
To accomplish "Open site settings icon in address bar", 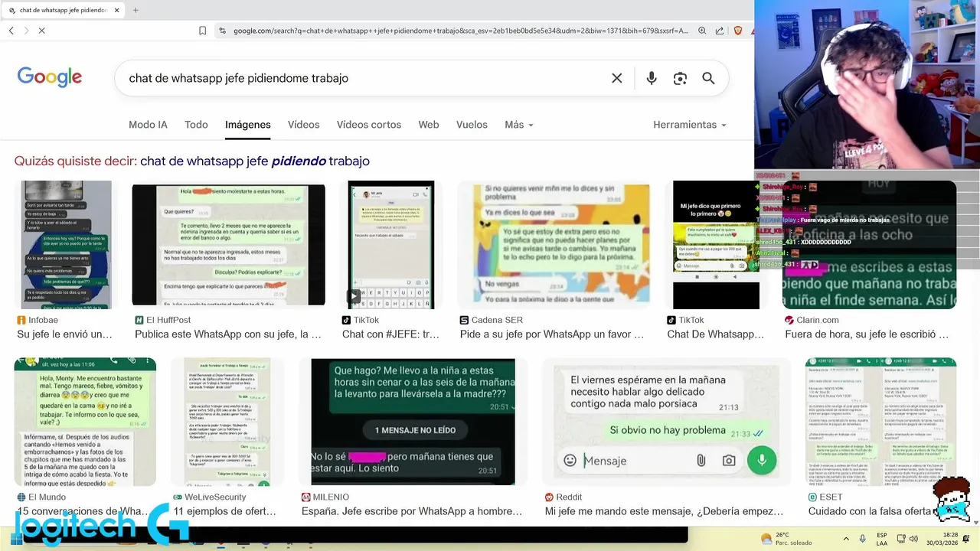I will [222, 31].
